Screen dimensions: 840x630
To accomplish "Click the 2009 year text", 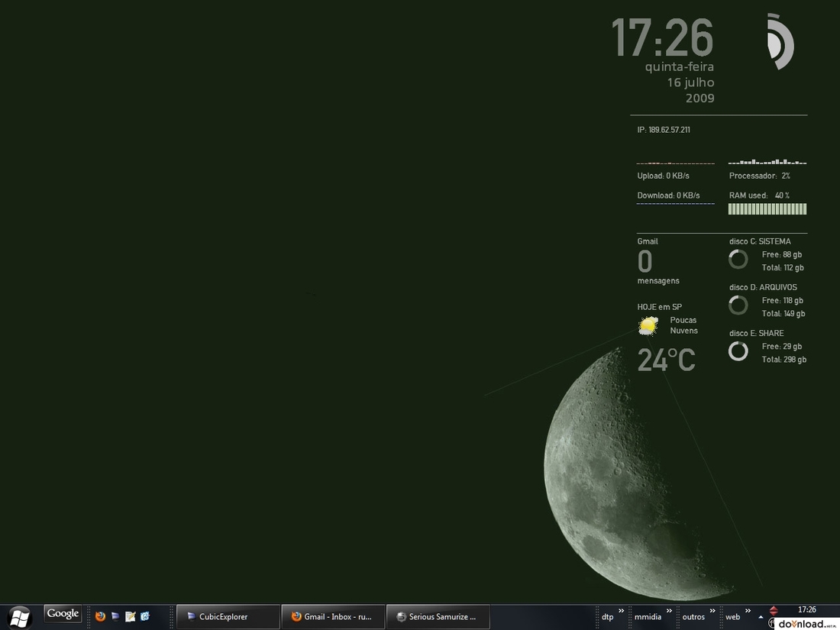I will 699,98.
